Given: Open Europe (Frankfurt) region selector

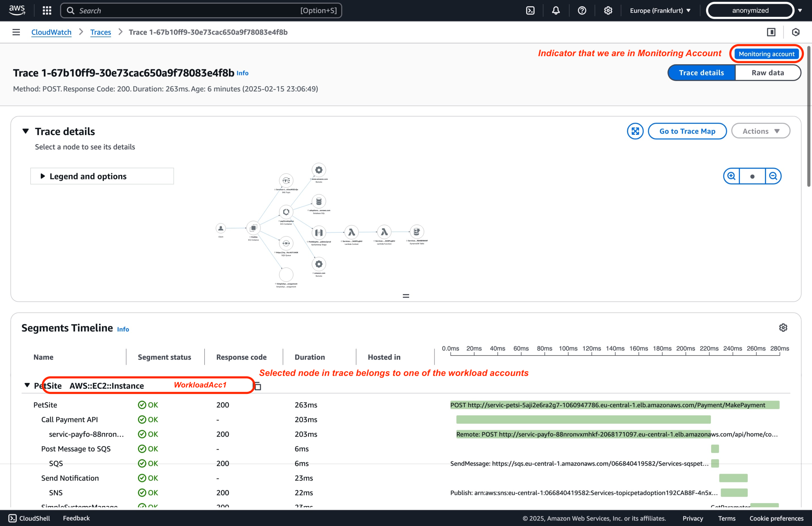Looking at the screenshot, I should pyautogui.click(x=660, y=10).
